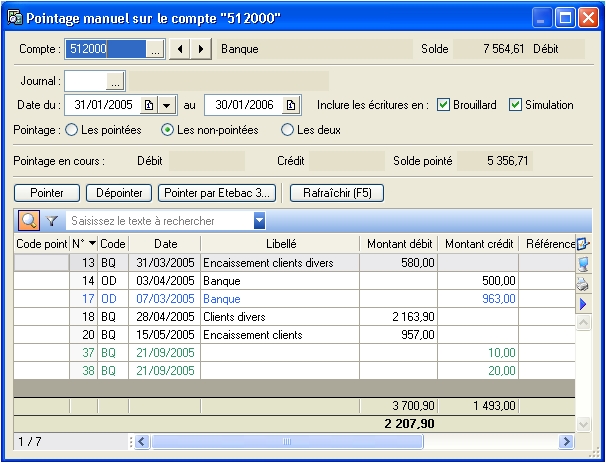Viewport: 606px width, 463px height.
Task: Click the blue play arrow icon on grid's side
Action: (x=583, y=304)
